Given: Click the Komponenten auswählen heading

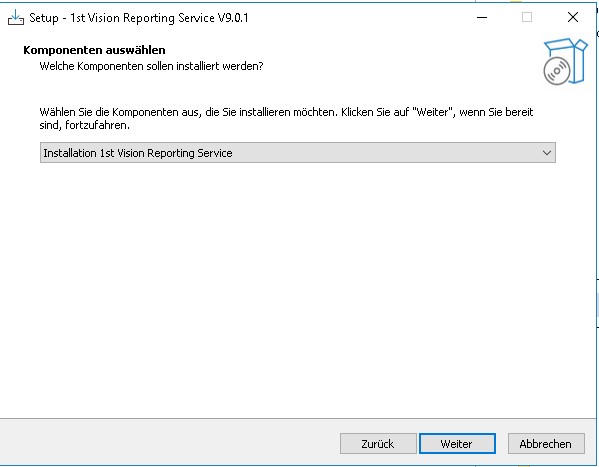Looking at the screenshot, I should click(x=94, y=50).
